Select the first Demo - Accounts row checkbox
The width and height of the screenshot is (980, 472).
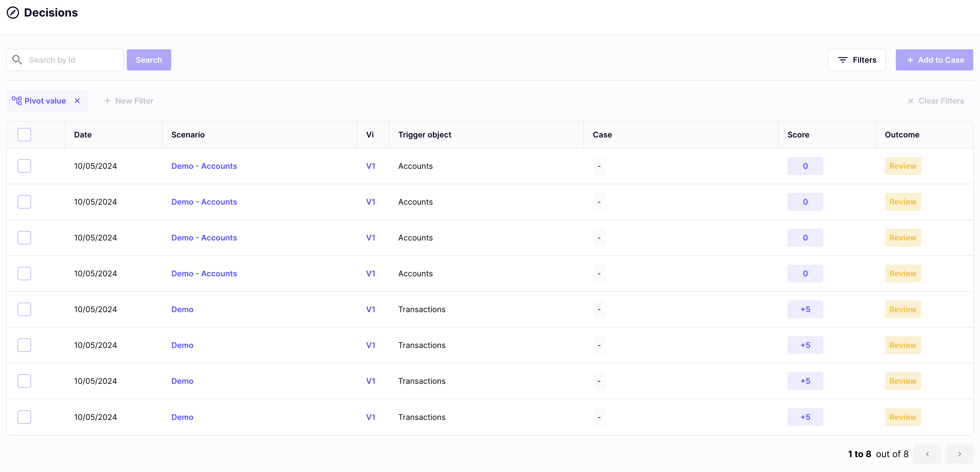24,166
